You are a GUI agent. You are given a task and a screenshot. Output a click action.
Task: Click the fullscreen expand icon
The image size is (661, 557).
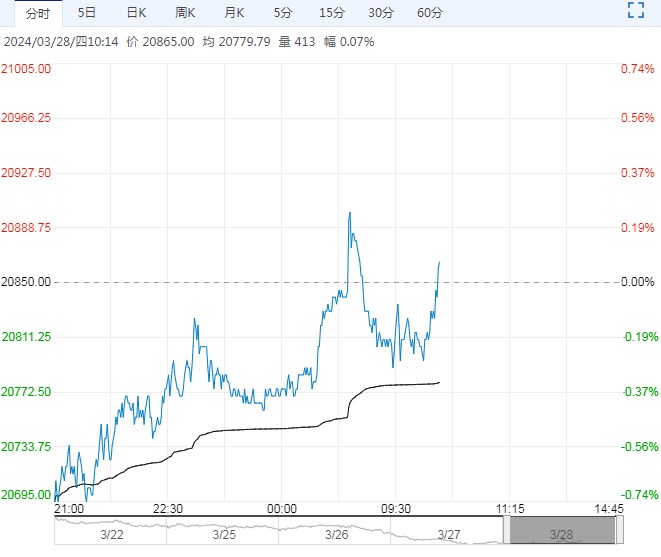[635, 12]
